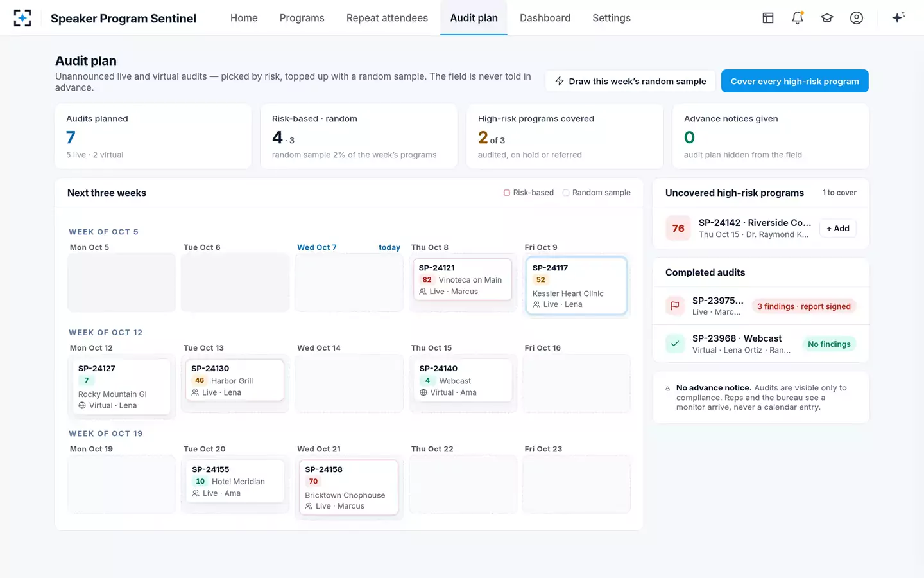The width and height of the screenshot is (924, 578).
Task: Click the '1 to cover' count label
Action: [839, 193]
